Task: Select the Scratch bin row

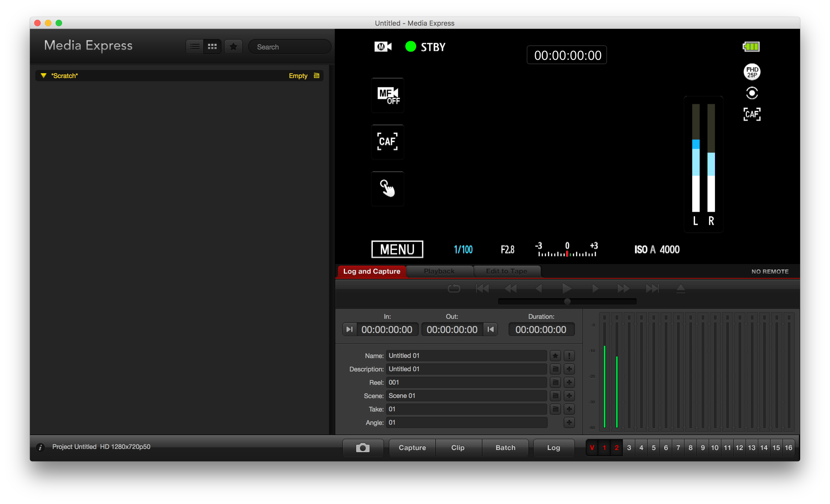Action: tap(179, 75)
